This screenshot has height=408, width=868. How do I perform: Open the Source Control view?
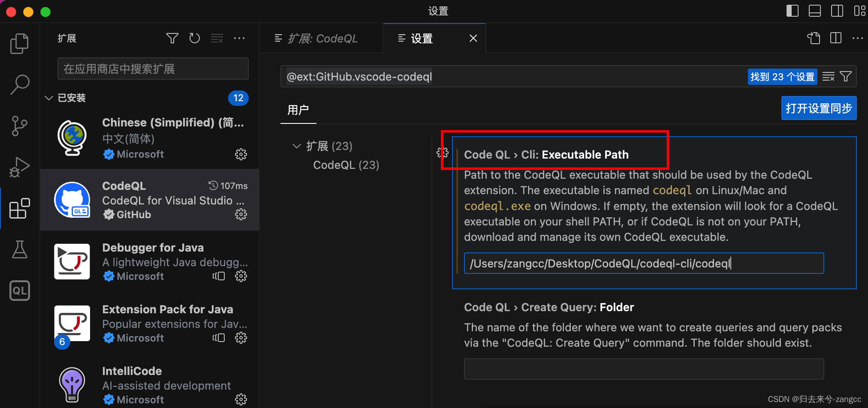click(19, 126)
